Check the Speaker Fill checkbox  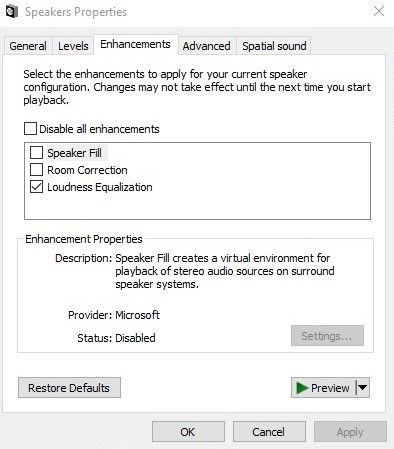pyautogui.click(x=36, y=153)
